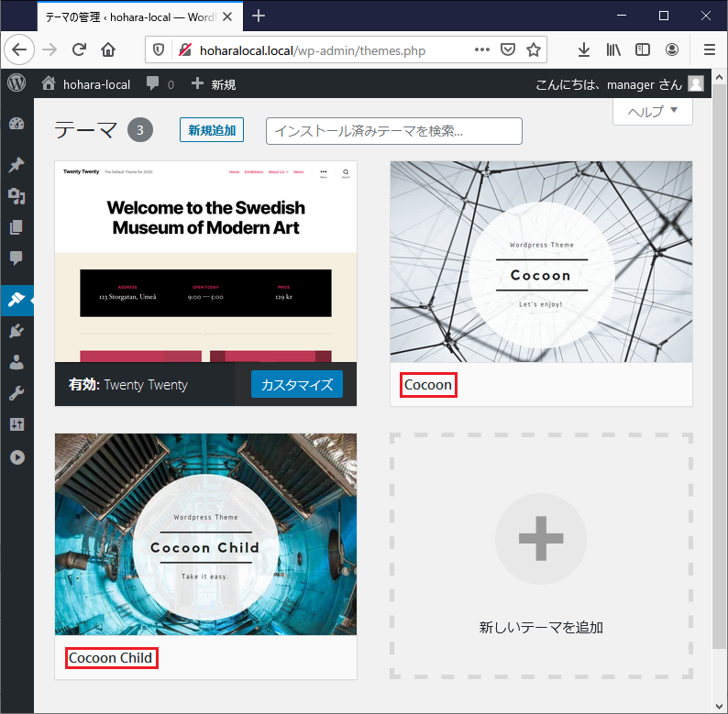Open Pages from the admin sidebar
The width and height of the screenshot is (728, 714).
pos(17,227)
